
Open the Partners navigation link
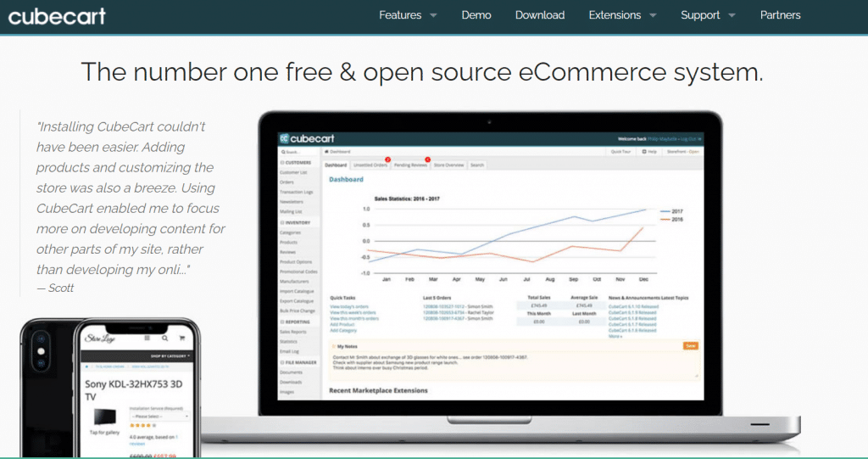pos(780,15)
